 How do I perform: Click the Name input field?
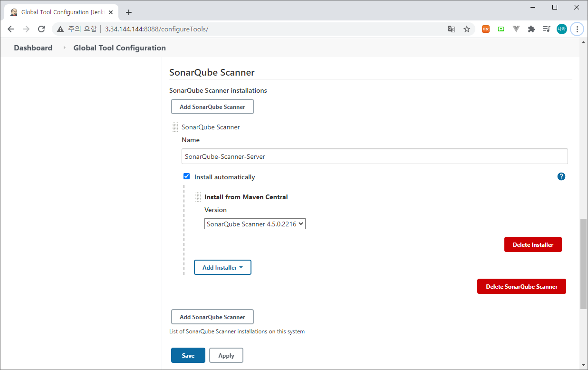pyautogui.click(x=375, y=156)
